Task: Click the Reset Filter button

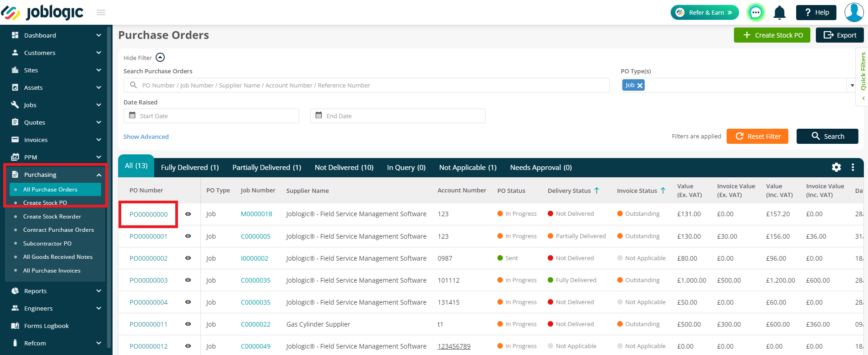Action: coord(757,137)
